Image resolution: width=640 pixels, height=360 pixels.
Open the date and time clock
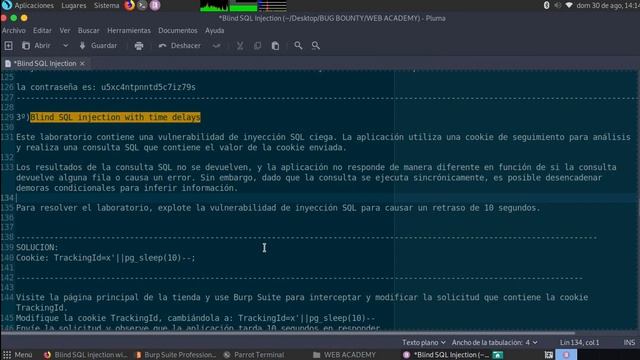point(608,5)
